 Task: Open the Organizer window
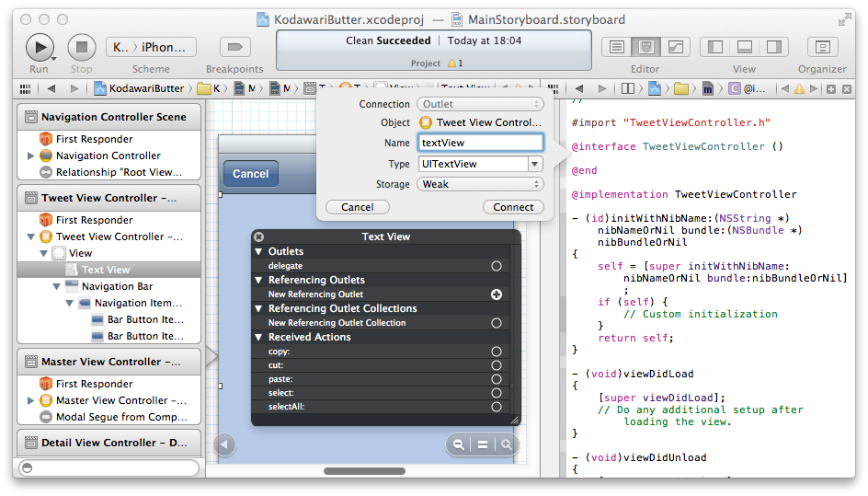822,47
